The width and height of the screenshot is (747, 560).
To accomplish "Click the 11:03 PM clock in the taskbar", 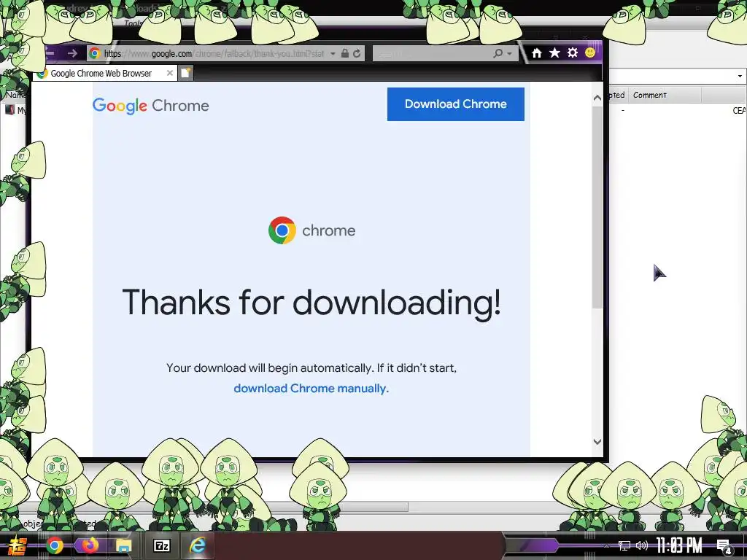I will pos(679,545).
